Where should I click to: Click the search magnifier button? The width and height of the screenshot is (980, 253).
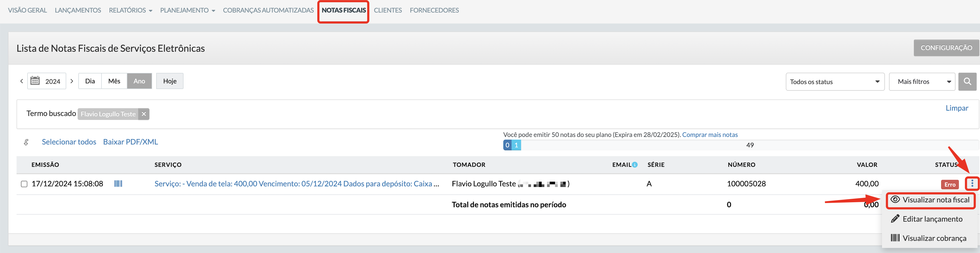[967, 81]
